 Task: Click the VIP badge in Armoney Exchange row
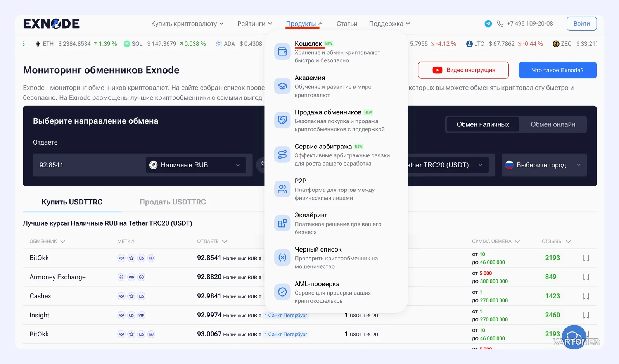131,277
